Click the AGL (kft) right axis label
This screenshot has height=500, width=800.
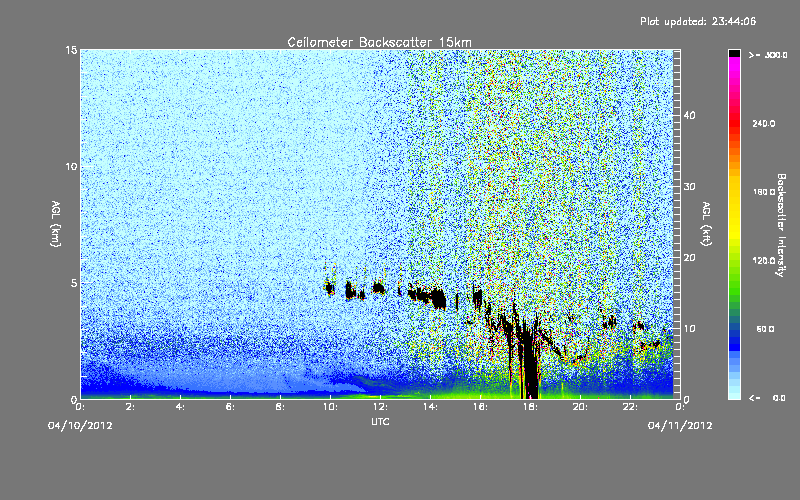pos(706,223)
